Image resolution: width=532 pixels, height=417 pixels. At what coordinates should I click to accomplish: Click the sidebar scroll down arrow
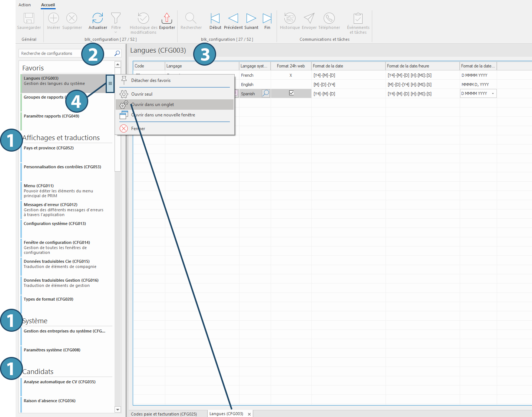pyautogui.click(x=118, y=410)
